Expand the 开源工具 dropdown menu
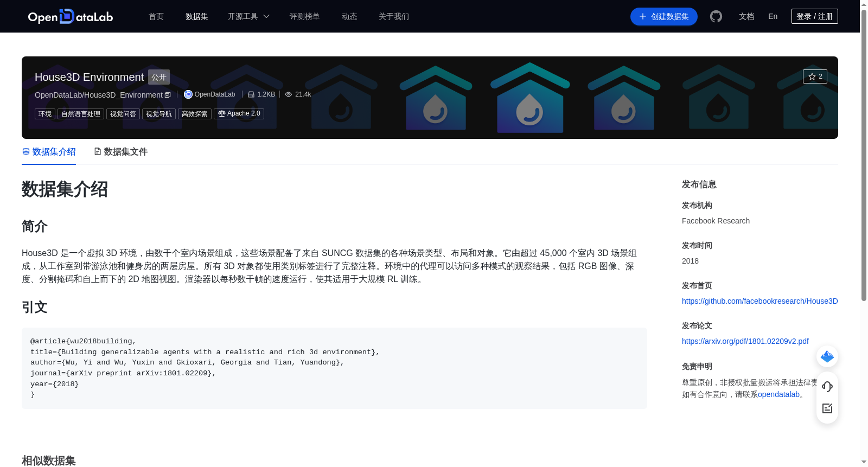This screenshot has height=467, width=868. click(248, 17)
